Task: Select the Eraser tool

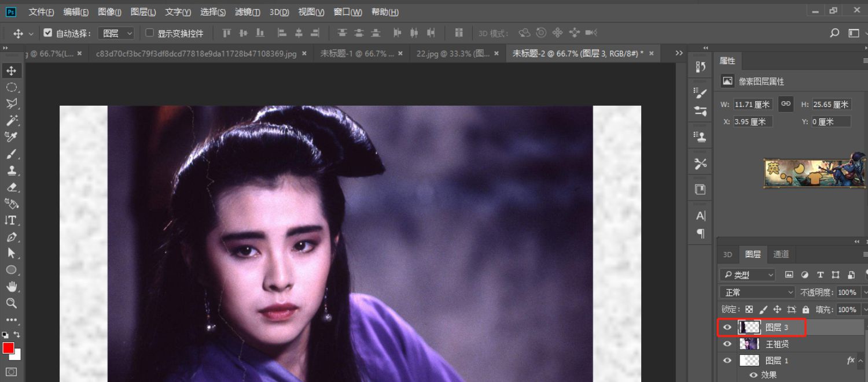Action: (11, 187)
